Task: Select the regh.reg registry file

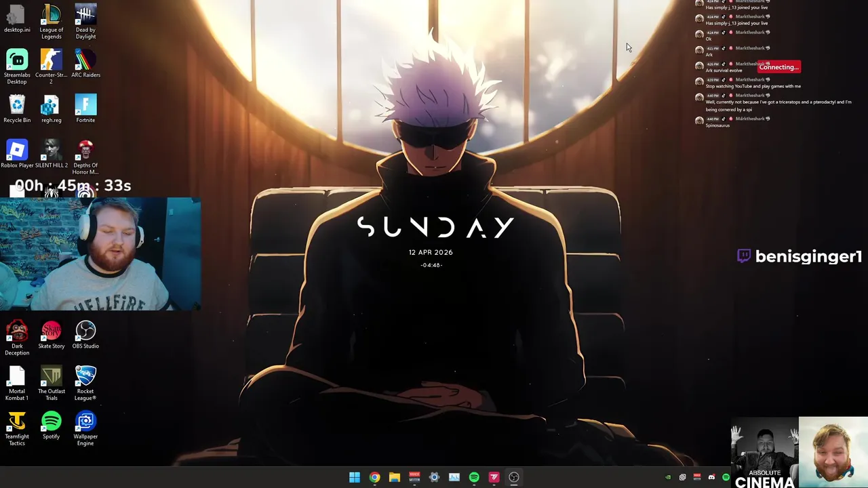Action: point(51,108)
